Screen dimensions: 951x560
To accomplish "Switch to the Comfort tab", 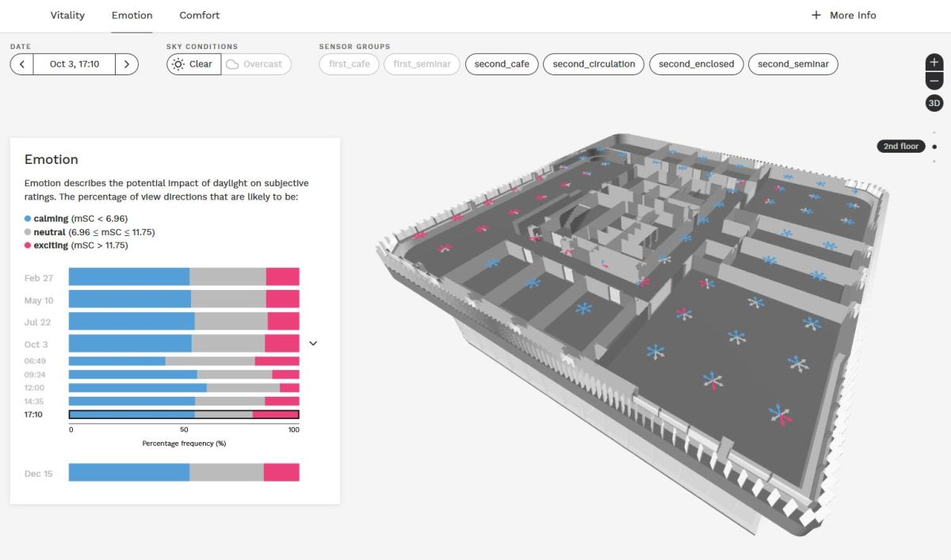I will 199,15.
